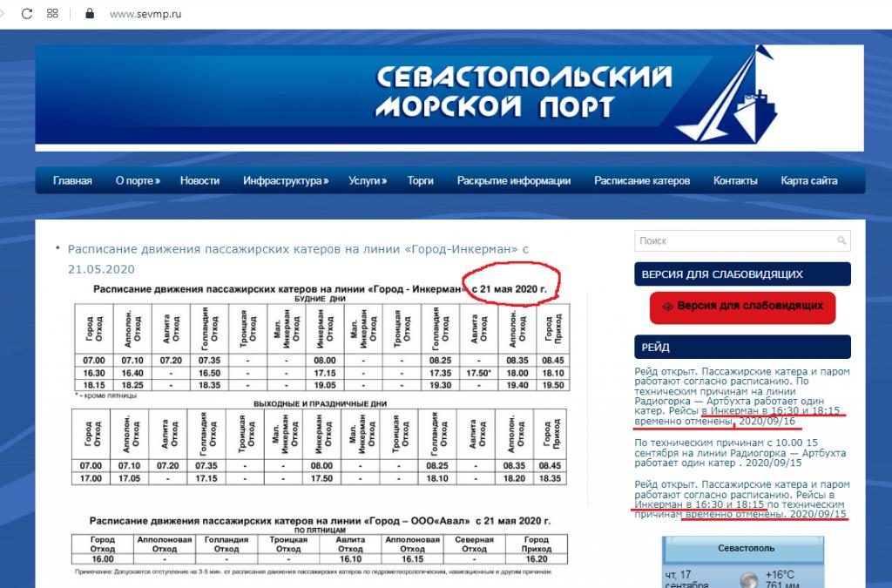Click the eye icon on red accessibility button
Image resolution: width=892 pixels, height=588 pixels.
point(668,307)
